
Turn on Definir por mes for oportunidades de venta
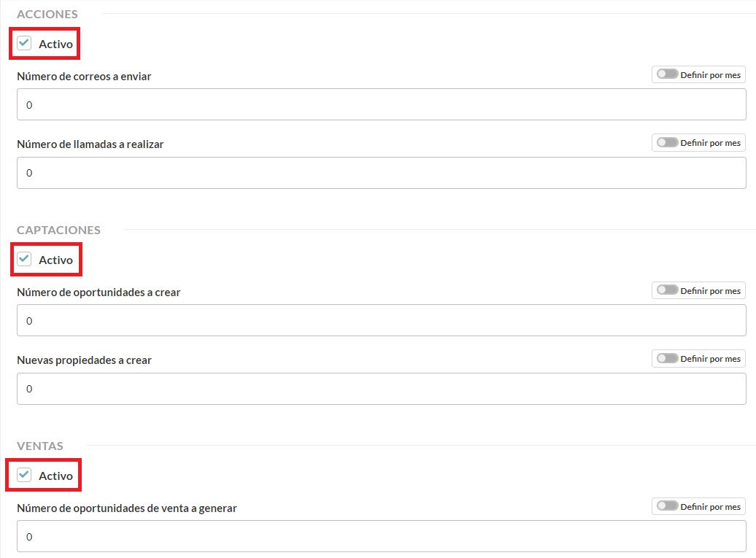(x=668, y=506)
